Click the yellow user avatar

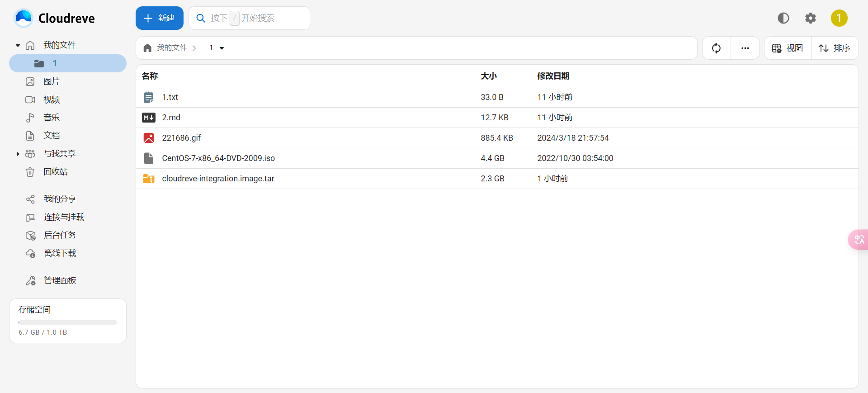click(839, 18)
